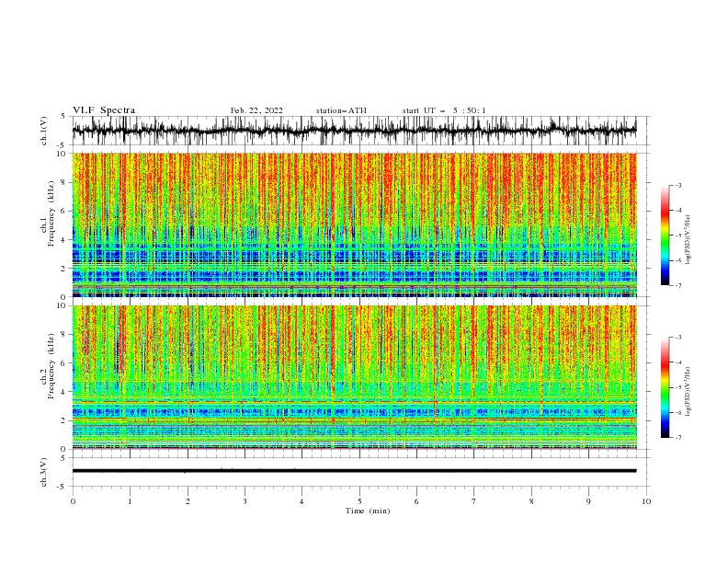Click time axis tick label '9'

pos(588,501)
